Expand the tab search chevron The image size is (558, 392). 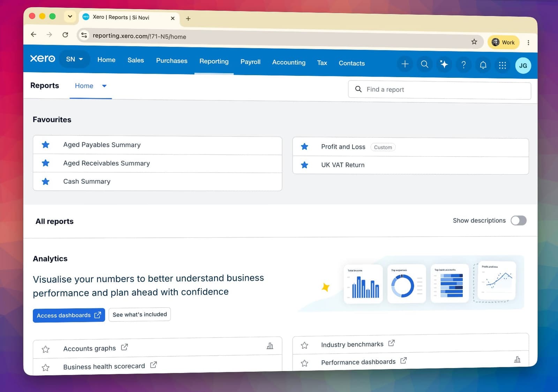[70, 16]
